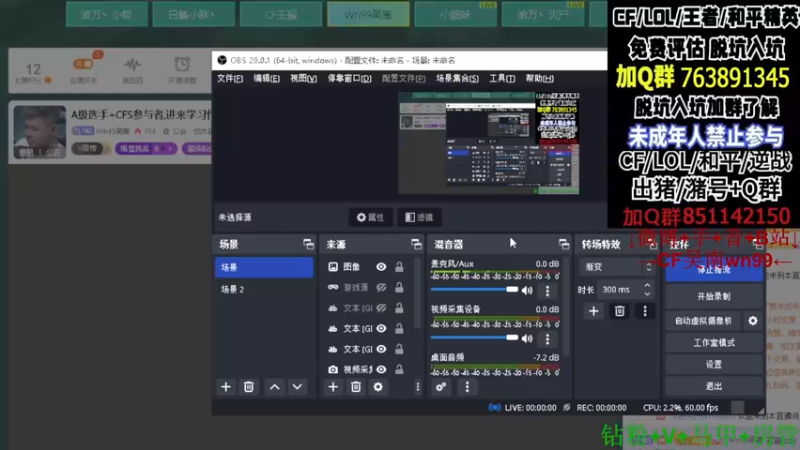The image size is (800, 450).
Task: Click waveform icon in background window
Action: tap(133, 65)
